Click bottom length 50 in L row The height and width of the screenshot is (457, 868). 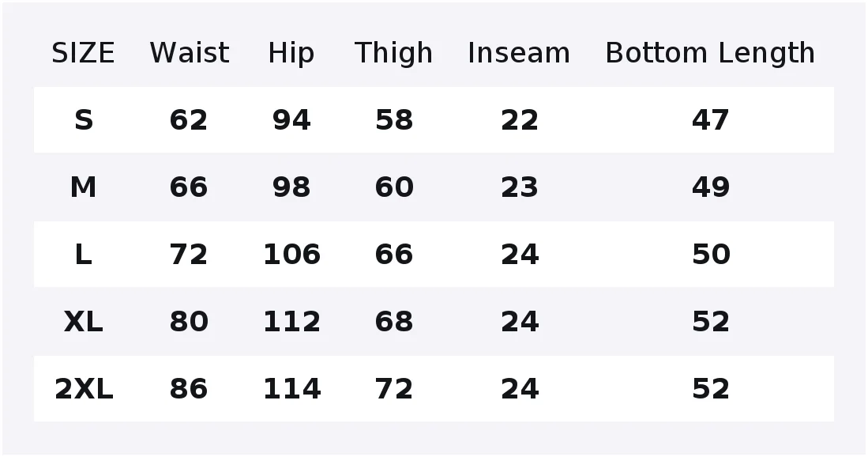tap(711, 255)
